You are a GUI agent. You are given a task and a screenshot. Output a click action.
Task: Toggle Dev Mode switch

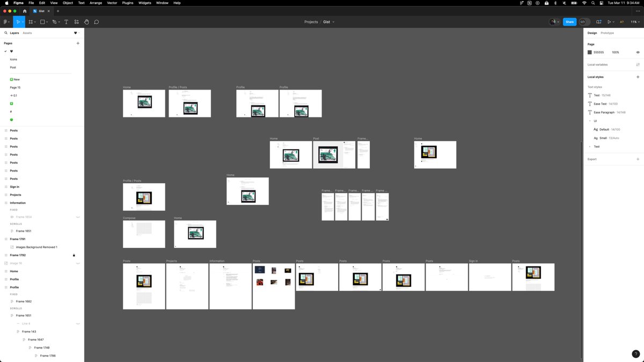[584, 22]
